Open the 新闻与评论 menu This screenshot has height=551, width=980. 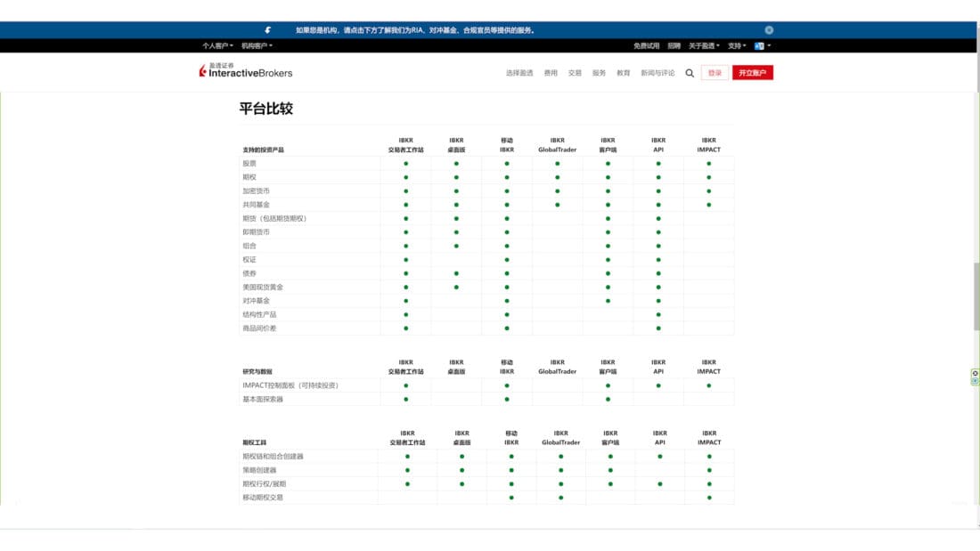pos(657,73)
